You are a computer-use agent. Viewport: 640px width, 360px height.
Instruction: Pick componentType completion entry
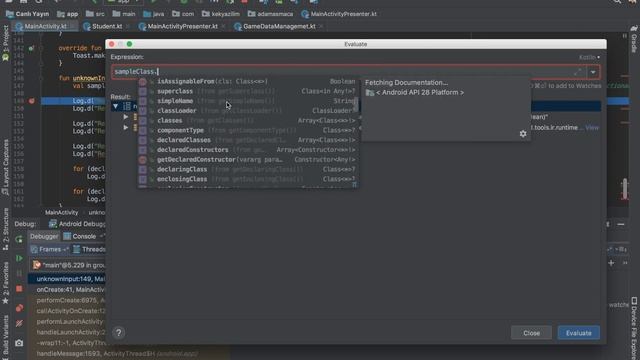(x=247, y=130)
